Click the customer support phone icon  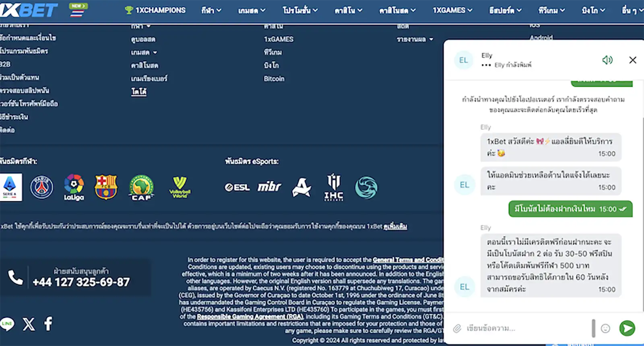click(16, 277)
